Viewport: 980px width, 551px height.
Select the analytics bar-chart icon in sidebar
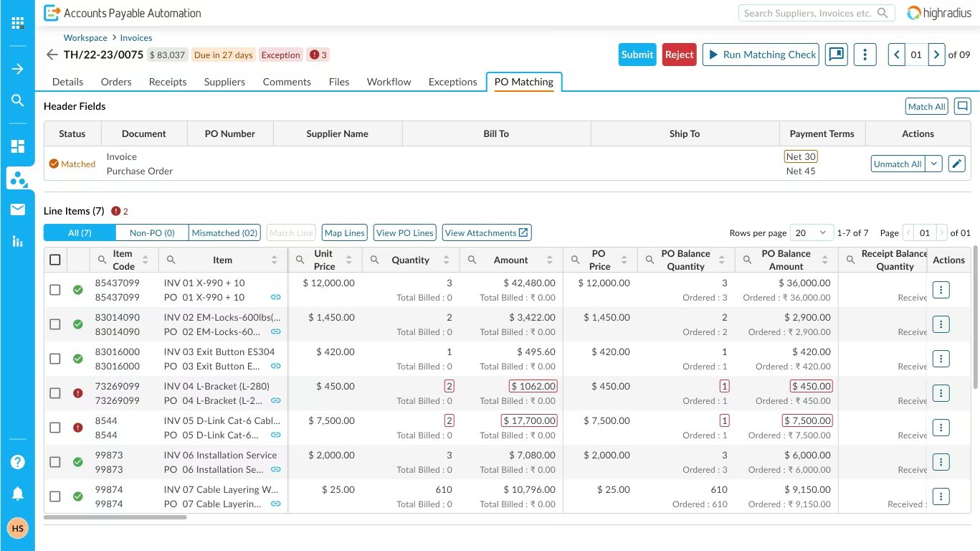[17, 242]
